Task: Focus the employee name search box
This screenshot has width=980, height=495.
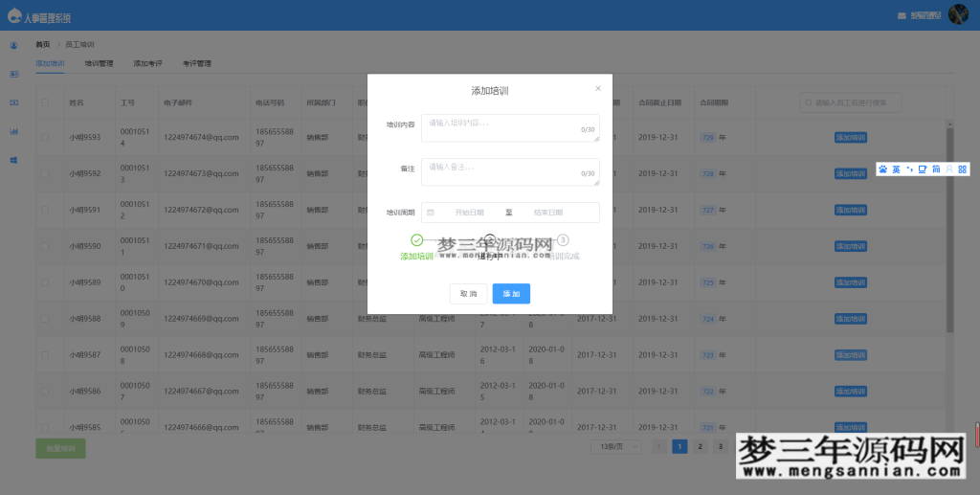Action: click(x=851, y=102)
